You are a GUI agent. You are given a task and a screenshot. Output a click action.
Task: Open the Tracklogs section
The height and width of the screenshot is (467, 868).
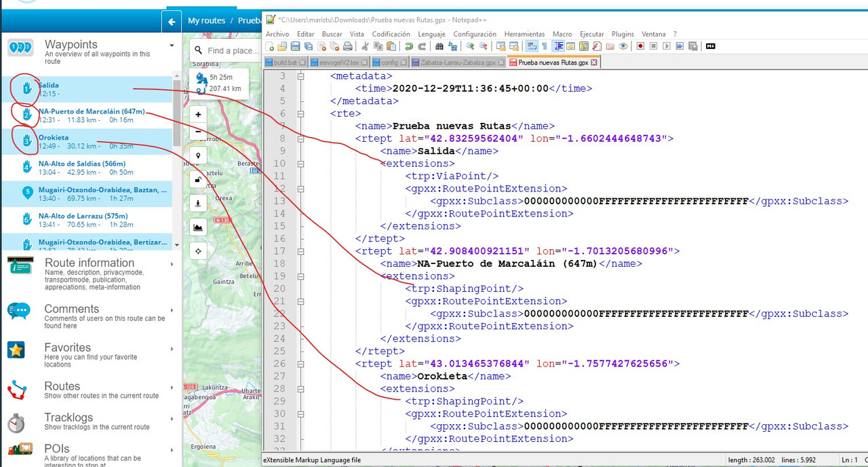pos(91,422)
